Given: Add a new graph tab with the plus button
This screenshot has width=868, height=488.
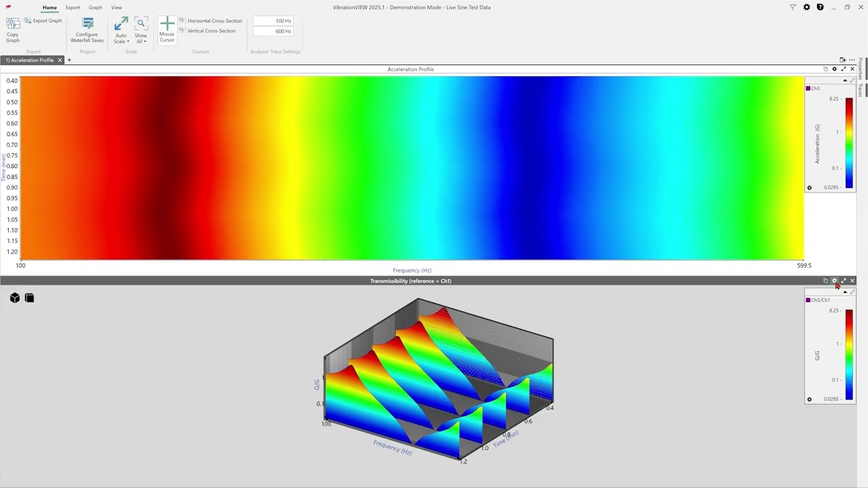Looking at the screenshot, I should click(69, 60).
